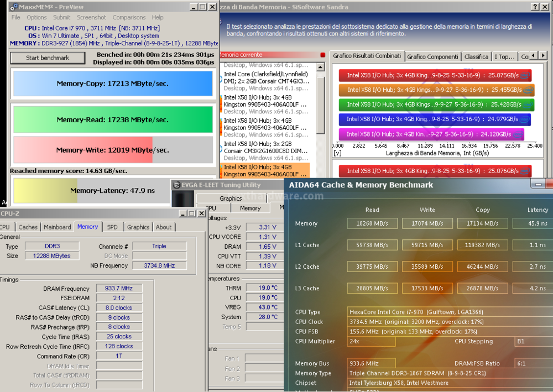The width and height of the screenshot is (553, 392).
Task: Click the VREG temperature '43.0 °C'
Action: tap(265, 307)
